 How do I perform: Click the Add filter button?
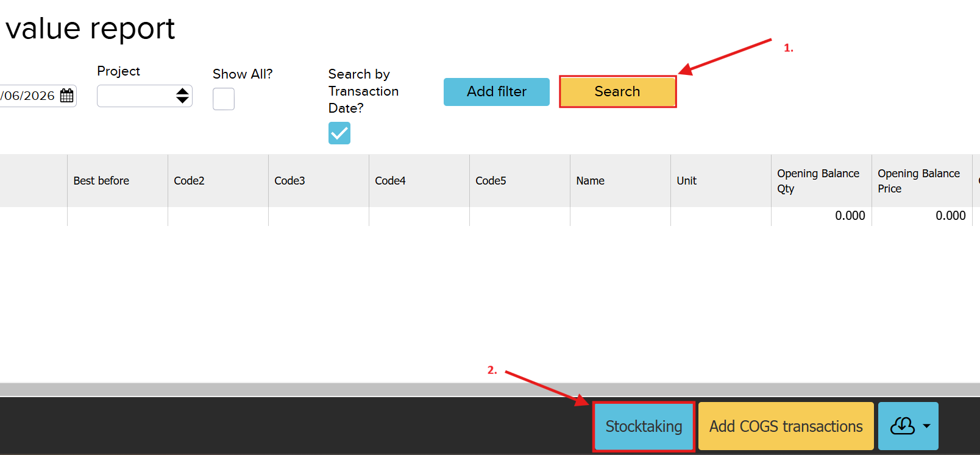[x=496, y=91]
